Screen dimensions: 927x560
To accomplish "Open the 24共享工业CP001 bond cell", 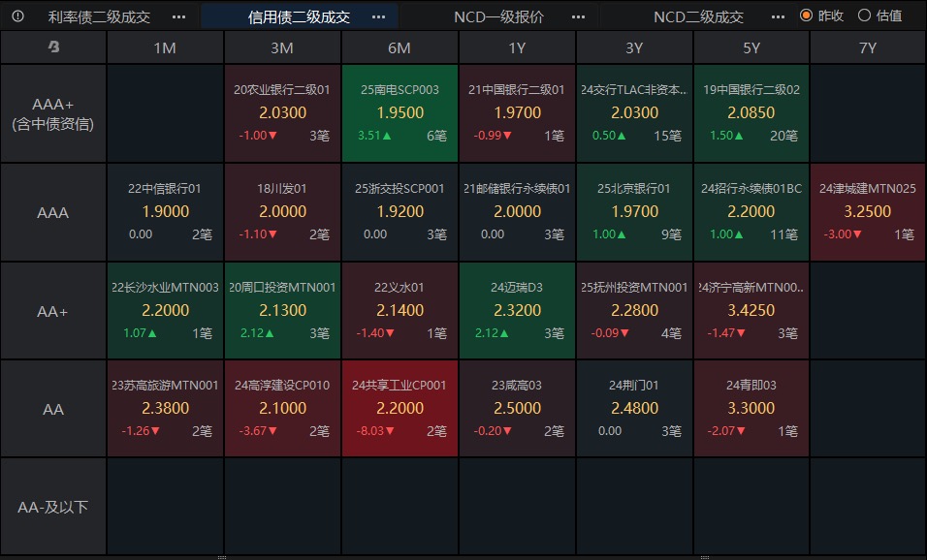I will coord(400,409).
